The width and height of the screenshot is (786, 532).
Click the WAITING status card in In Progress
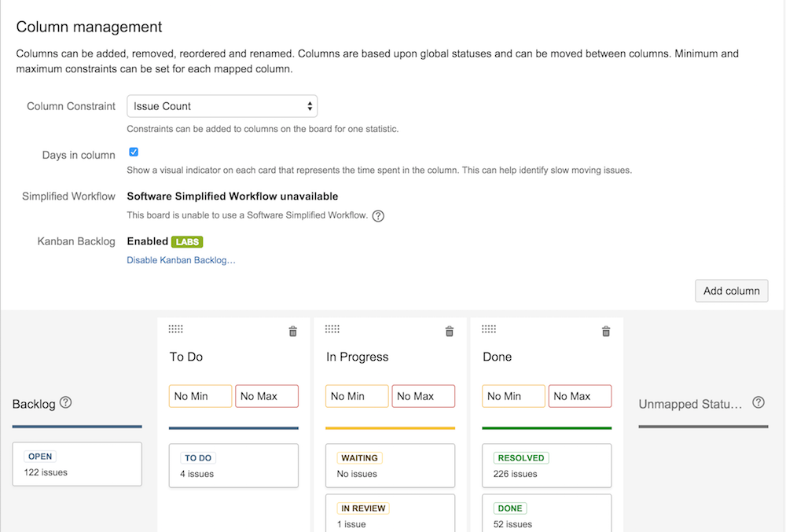click(390, 465)
